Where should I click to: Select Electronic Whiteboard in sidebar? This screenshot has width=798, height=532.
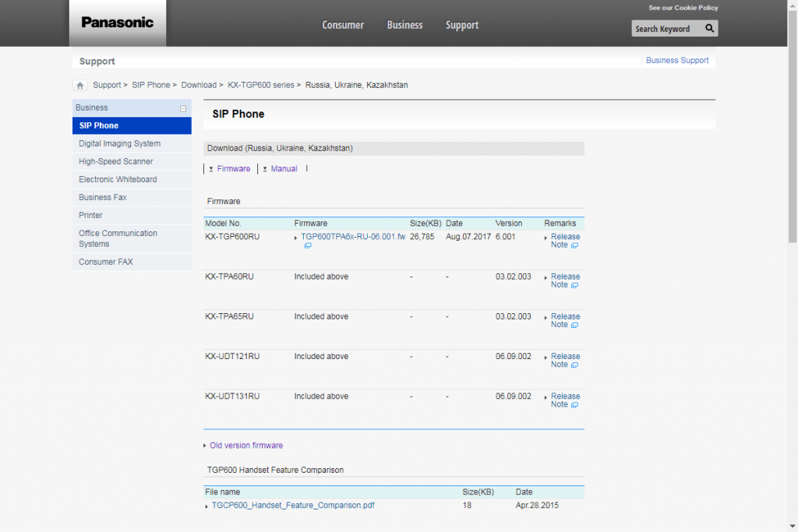tap(132, 179)
